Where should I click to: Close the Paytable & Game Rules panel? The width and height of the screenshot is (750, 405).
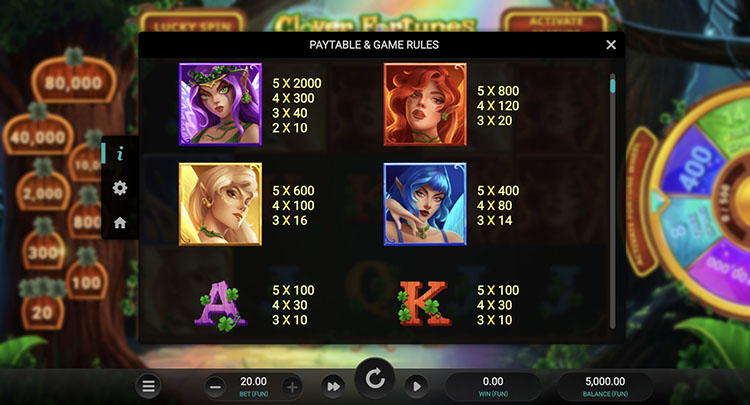click(611, 44)
